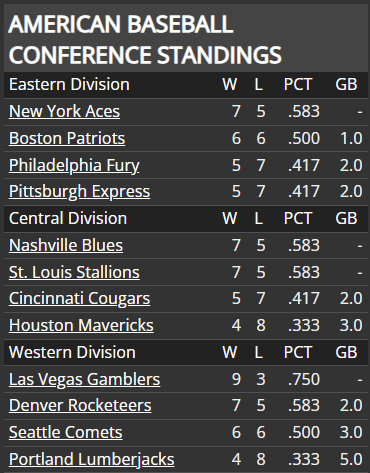
Task: Open the Seattle Comets team link
Action: point(66,433)
